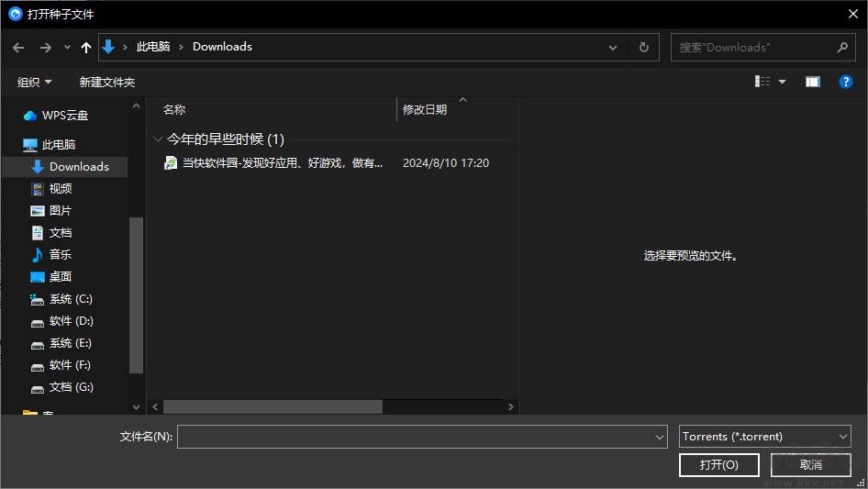The height and width of the screenshot is (489, 868).
Task: Click the 视频 film icon
Action: [x=37, y=189]
